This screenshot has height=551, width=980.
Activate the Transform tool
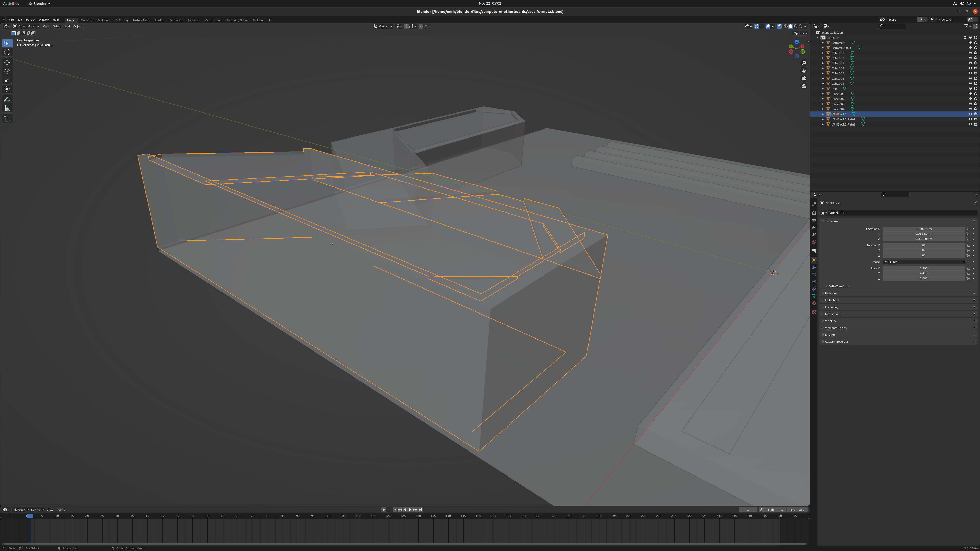point(7,89)
